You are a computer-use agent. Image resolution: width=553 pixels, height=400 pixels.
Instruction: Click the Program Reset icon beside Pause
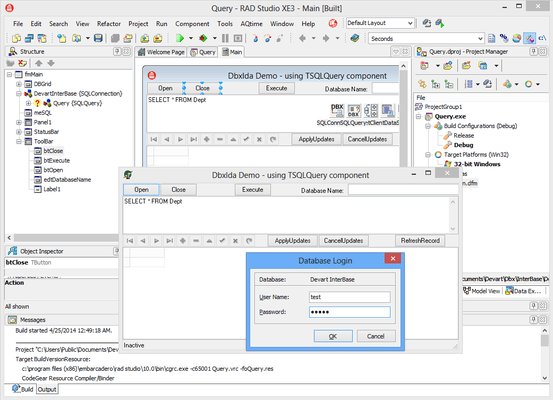coord(238,38)
